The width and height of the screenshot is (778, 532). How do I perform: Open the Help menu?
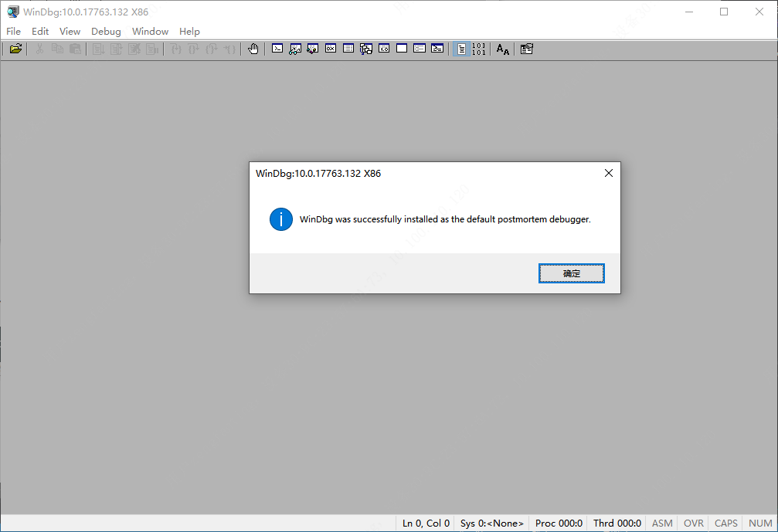pyautogui.click(x=189, y=31)
